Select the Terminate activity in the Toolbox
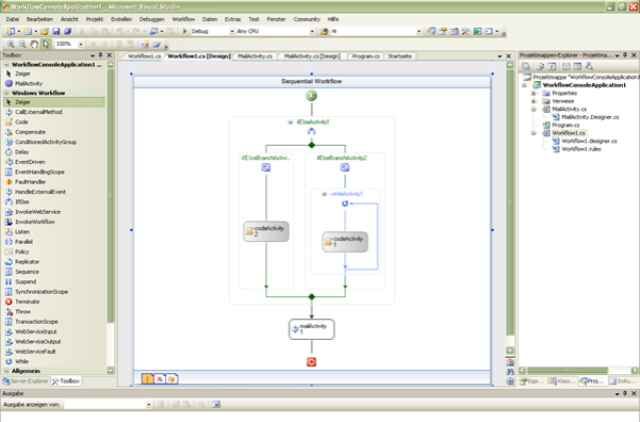The image size is (640, 422). (27, 302)
